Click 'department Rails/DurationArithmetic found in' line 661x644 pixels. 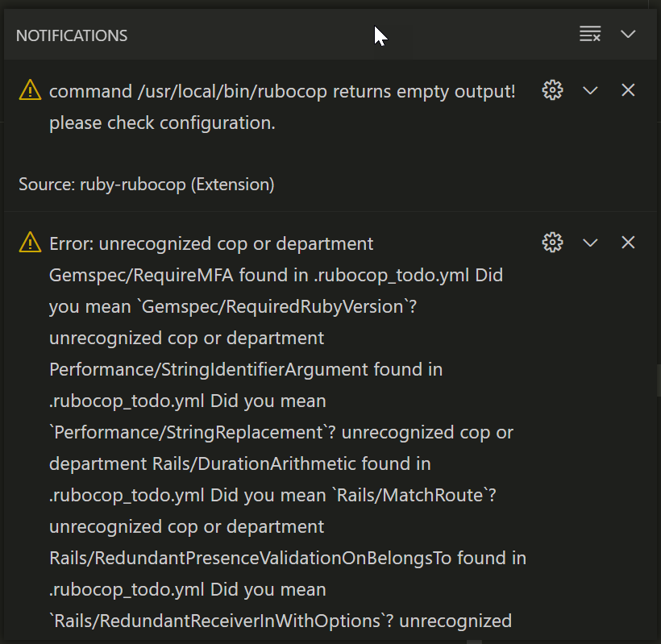click(x=240, y=464)
